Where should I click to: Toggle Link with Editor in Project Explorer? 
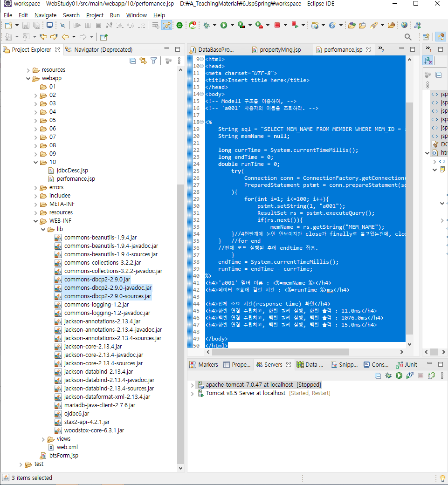coord(143,61)
